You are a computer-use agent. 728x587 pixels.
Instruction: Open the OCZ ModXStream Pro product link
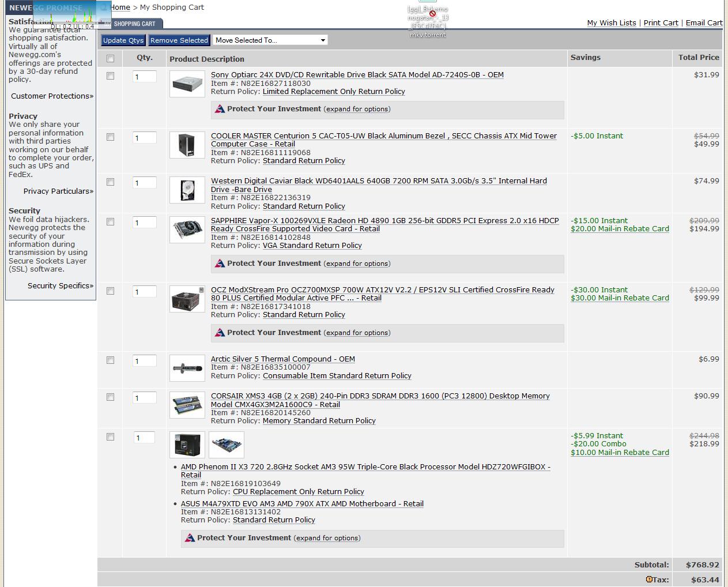click(383, 294)
